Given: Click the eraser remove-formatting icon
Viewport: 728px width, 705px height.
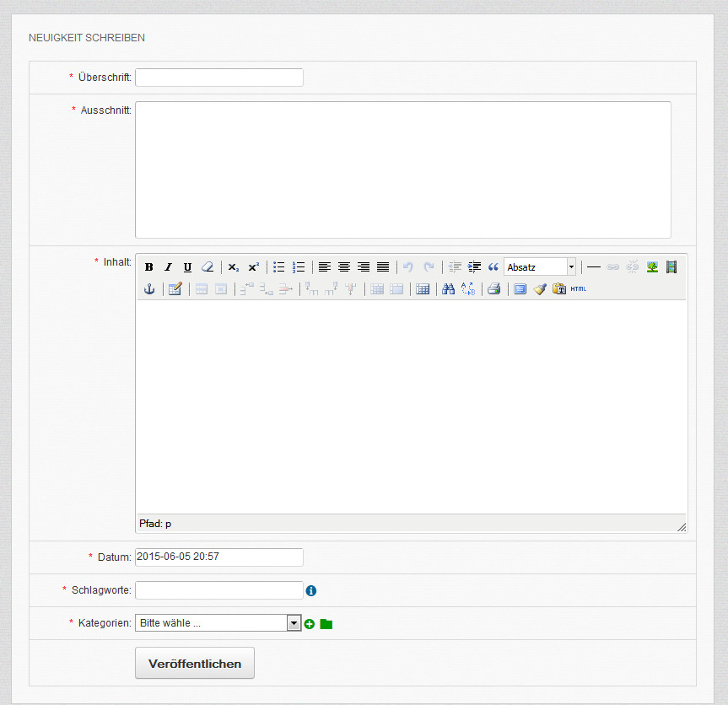Looking at the screenshot, I should (208, 267).
